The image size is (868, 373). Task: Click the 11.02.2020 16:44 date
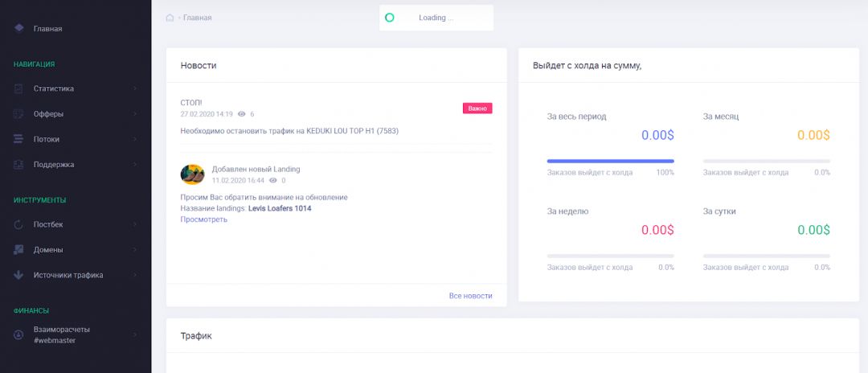click(x=238, y=180)
